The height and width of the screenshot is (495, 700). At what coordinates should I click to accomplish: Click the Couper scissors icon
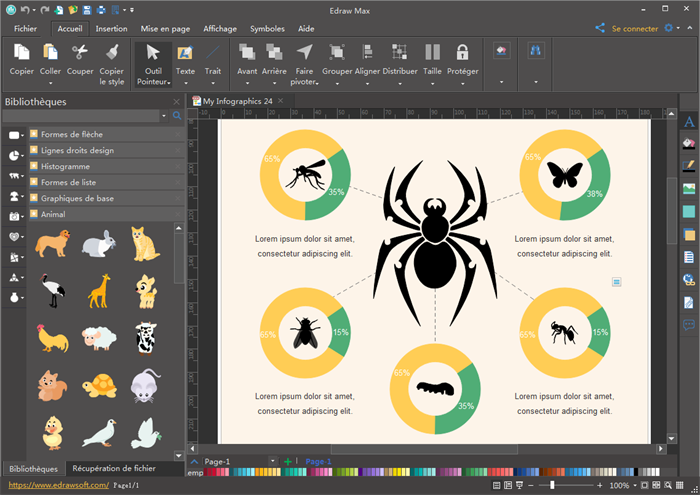click(80, 52)
